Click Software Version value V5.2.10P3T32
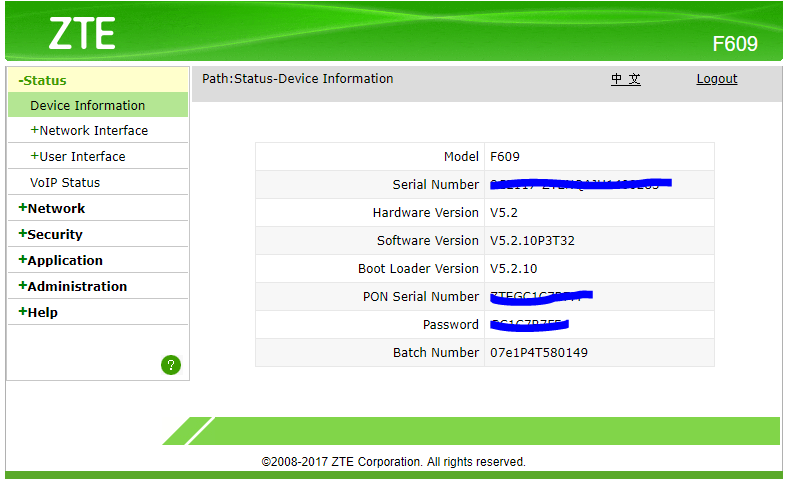 point(532,241)
